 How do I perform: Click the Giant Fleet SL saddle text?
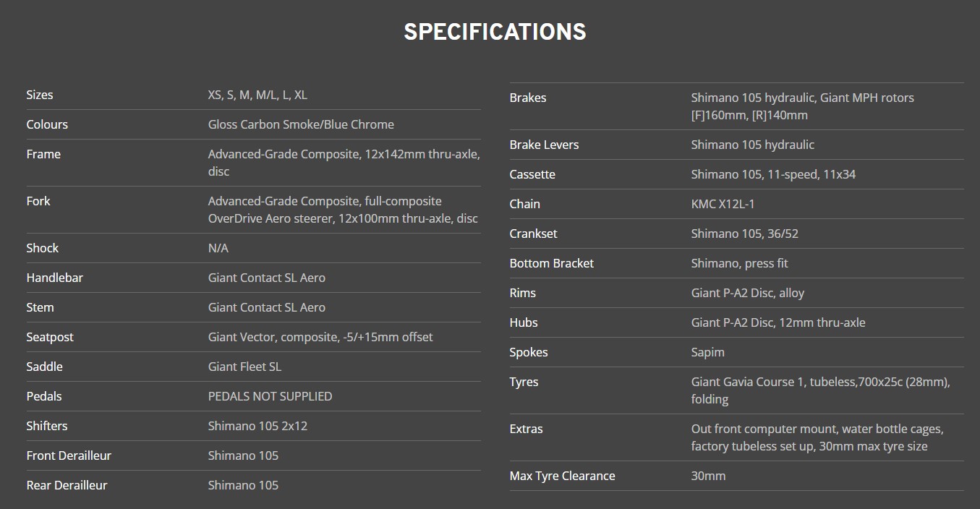coord(244,367)
